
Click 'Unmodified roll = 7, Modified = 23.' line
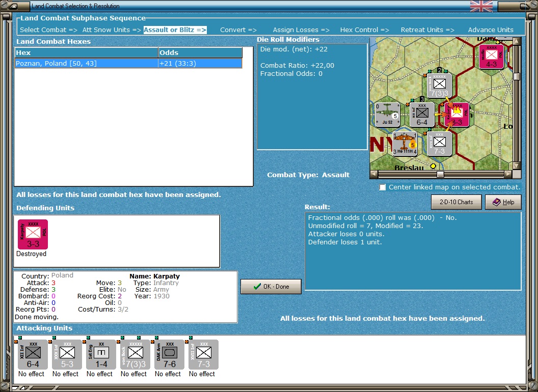coord(365,226)
